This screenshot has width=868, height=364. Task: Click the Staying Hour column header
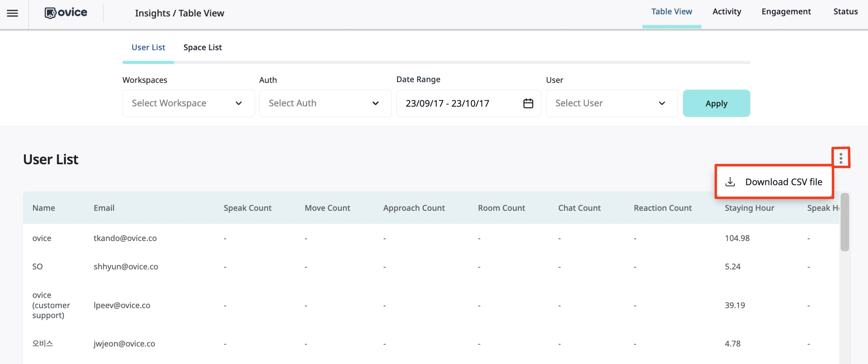[x=749, y=208]
